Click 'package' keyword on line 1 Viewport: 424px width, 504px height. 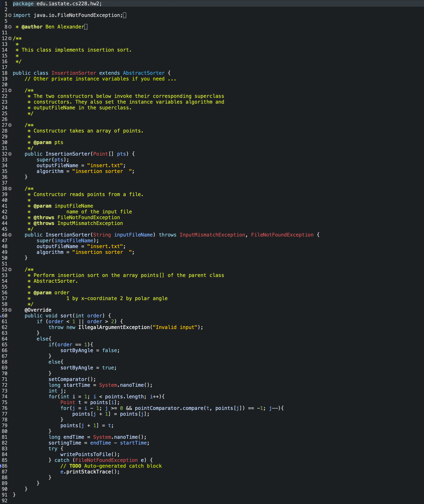coord(23,4)
